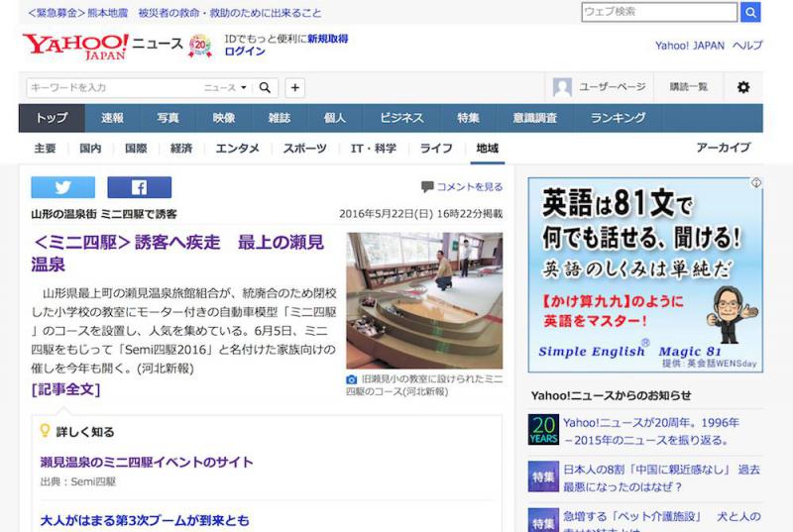
Task: Open the アーカイブ link
Action: (723, 149)
